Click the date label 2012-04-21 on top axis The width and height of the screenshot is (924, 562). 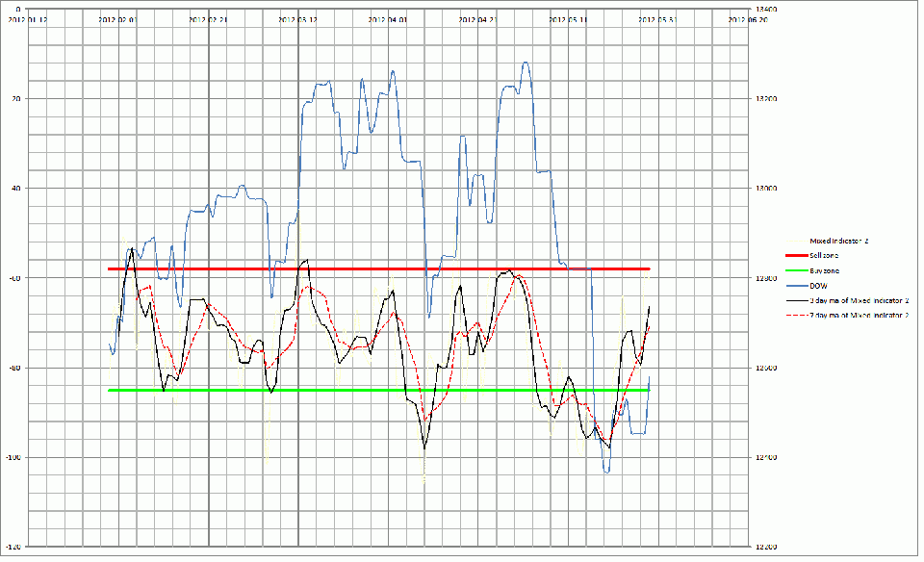(x=478, y=19)
